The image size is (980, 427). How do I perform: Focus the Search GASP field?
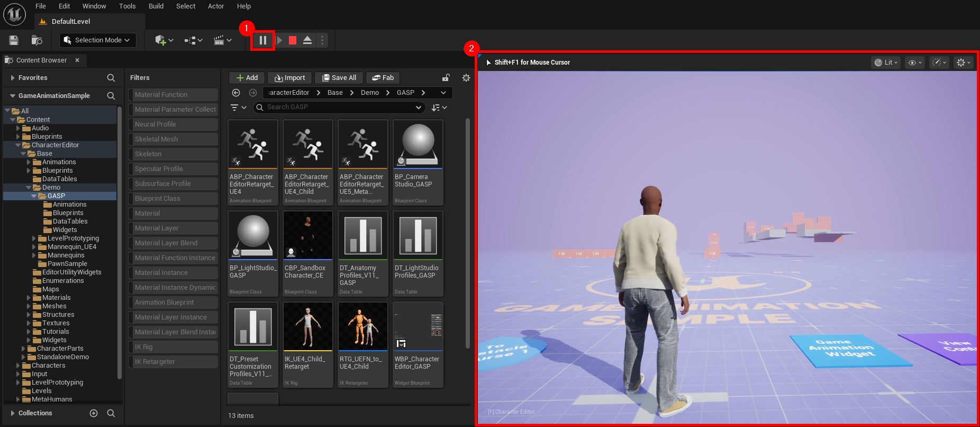tap(340, 108)
